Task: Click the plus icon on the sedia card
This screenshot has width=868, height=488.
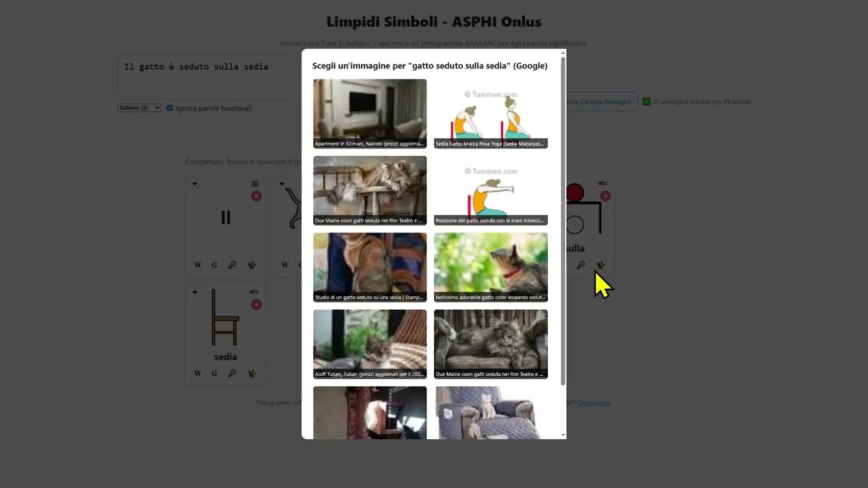Action: pyautogui.click(x=195, y=292)
